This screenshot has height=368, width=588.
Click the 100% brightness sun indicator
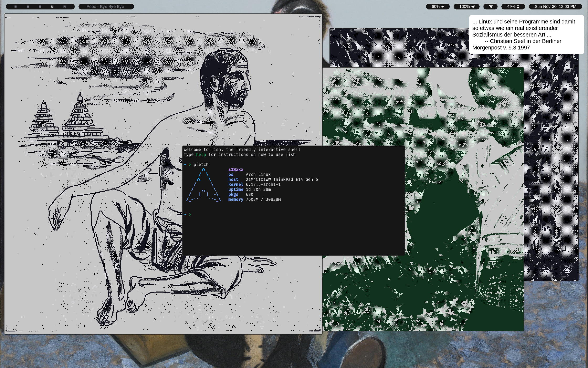coord(467,7)
